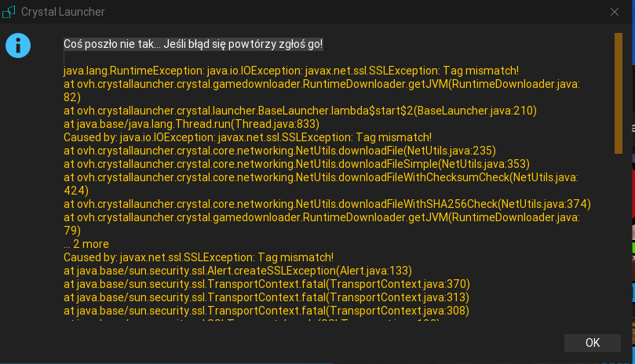Select the NetUtils.downloadFile(NetUtils.java:235) line
The width and height of the screenshot is (635, 364).
click(x=279, y=151)
